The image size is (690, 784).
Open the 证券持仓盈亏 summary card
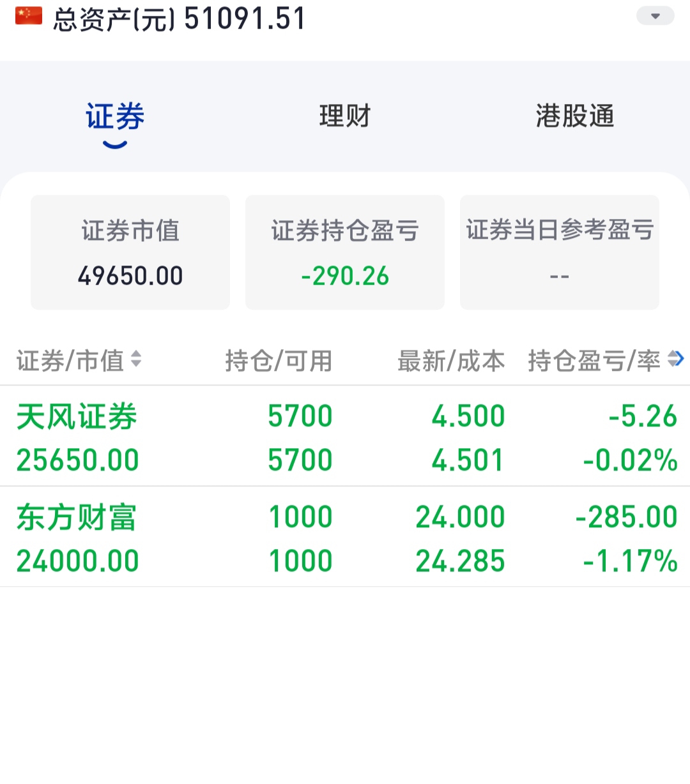click(345, 252)
